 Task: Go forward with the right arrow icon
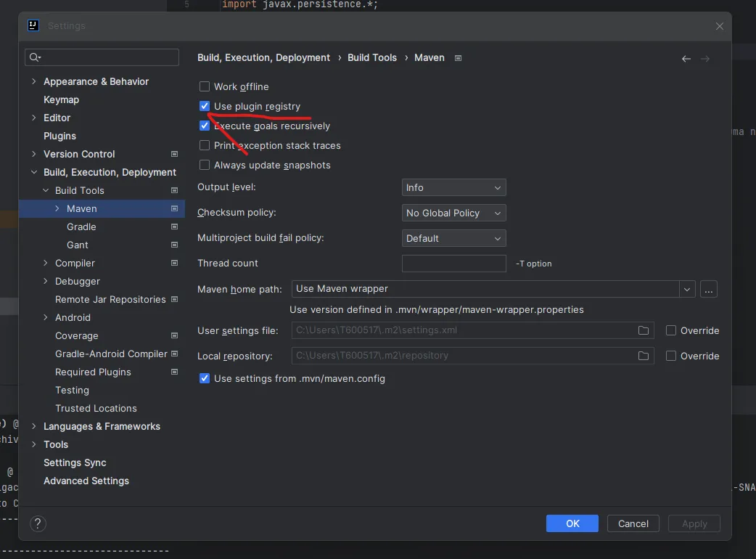[x=705, y=59]
